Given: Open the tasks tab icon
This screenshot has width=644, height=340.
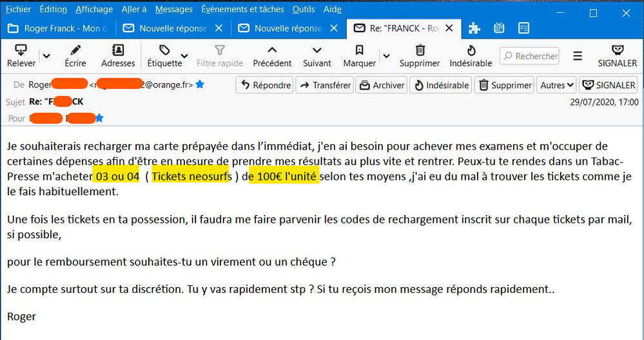Looking at the screenshot, I should click(523, 28).
